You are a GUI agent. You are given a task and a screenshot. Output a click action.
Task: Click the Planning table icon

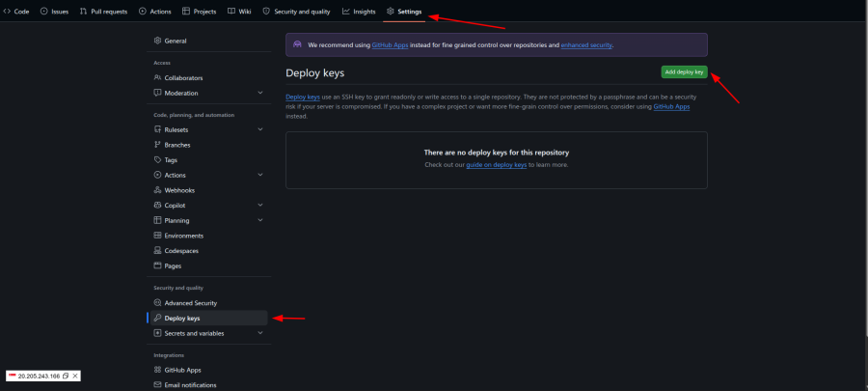[x=157, y=220]
